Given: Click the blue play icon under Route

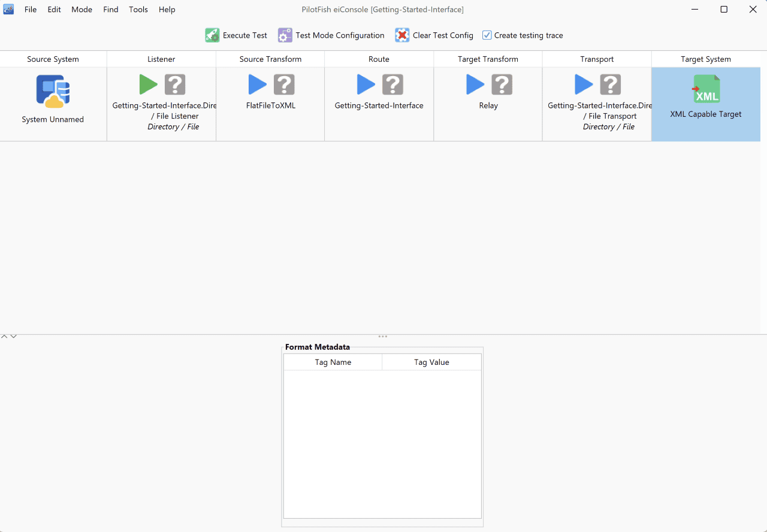Looking at the screenshot, I should coord(366,84).
